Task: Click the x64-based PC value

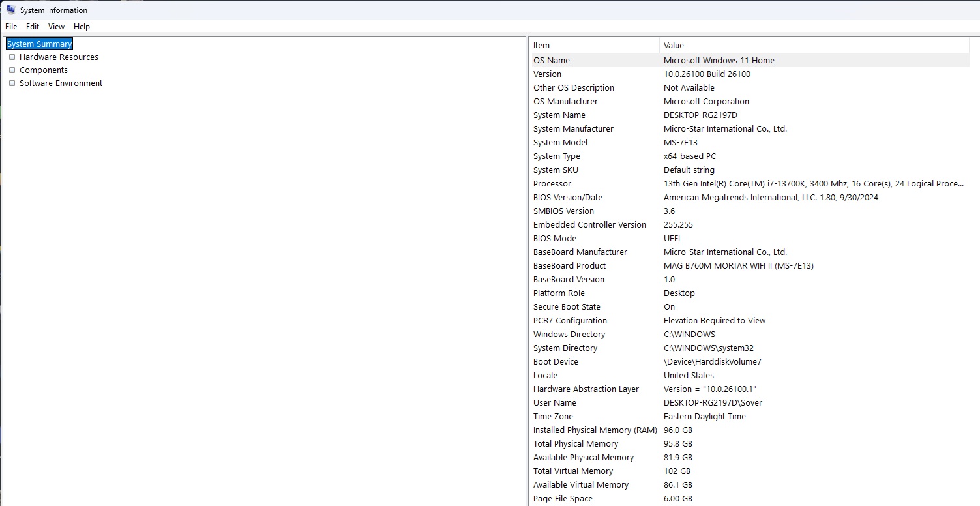Action: 690,156
